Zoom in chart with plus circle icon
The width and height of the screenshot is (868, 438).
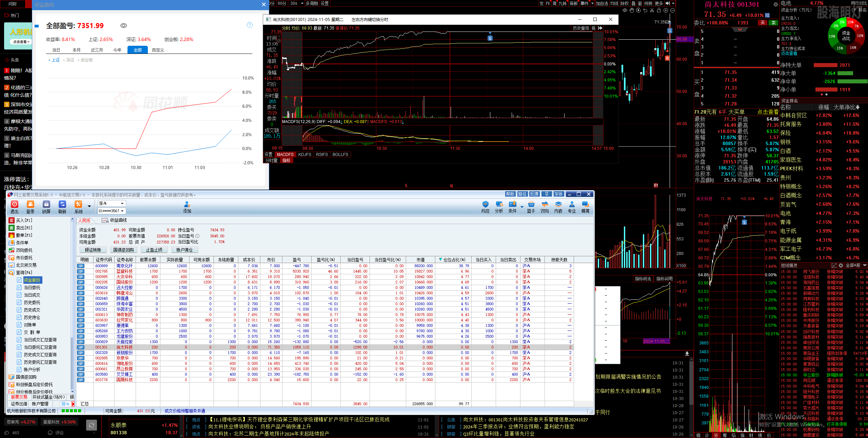click(666, 11)
